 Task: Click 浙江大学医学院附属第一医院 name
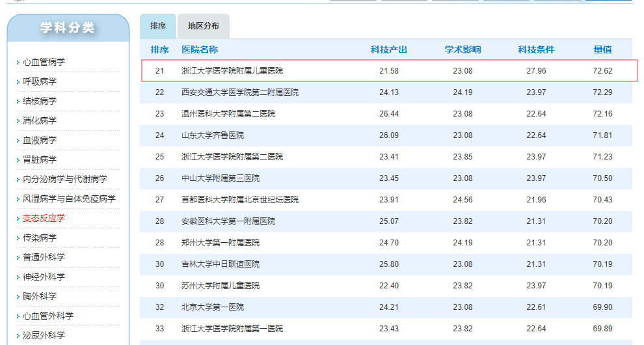click(x=232, y=329)
